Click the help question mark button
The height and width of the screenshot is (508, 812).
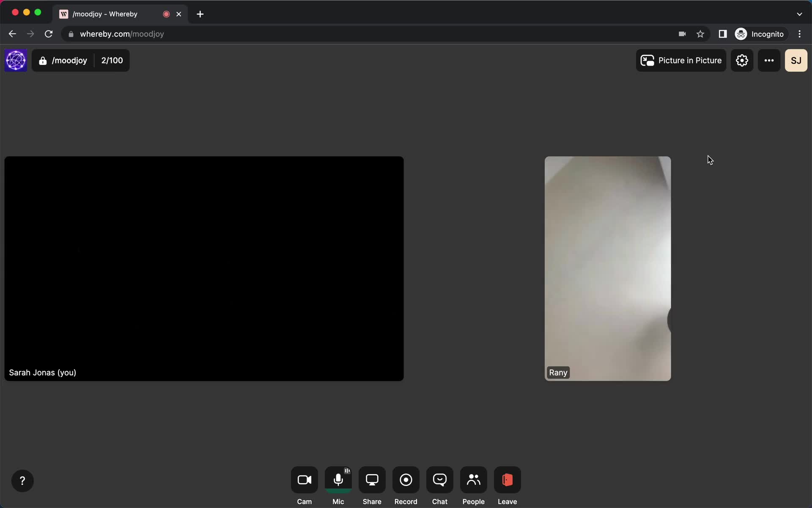[22, 480]
